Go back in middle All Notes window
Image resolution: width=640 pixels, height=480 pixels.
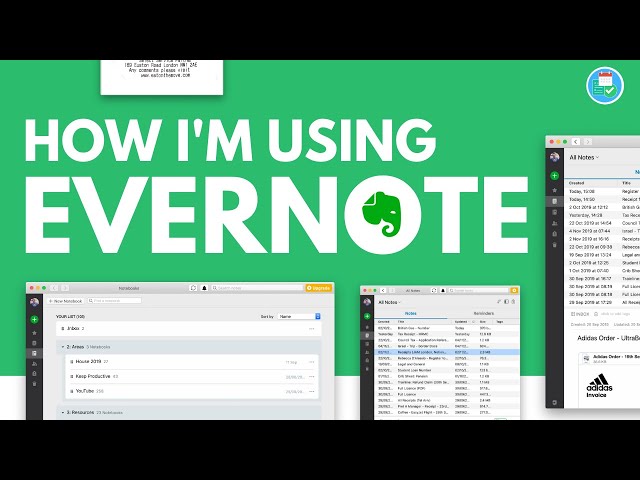pos(383,290)
